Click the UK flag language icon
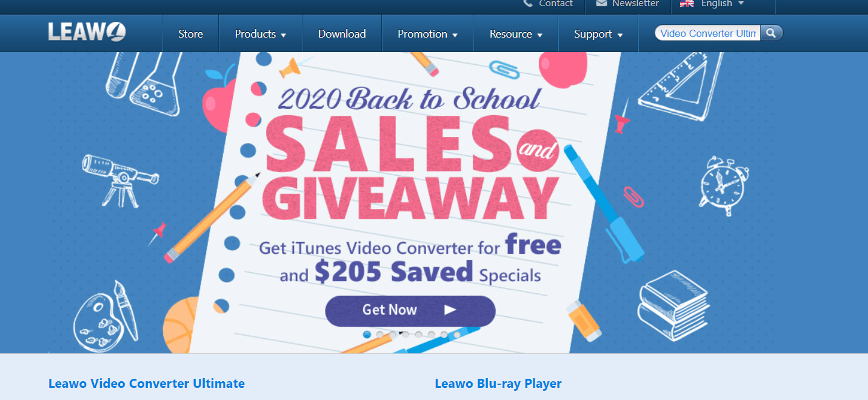 click(x=687, y=3)
